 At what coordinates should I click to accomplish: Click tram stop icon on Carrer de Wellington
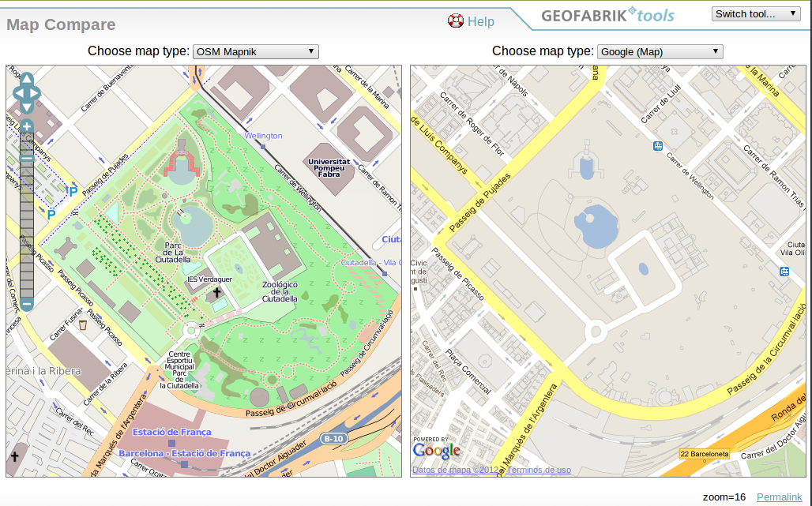(657, 146)
